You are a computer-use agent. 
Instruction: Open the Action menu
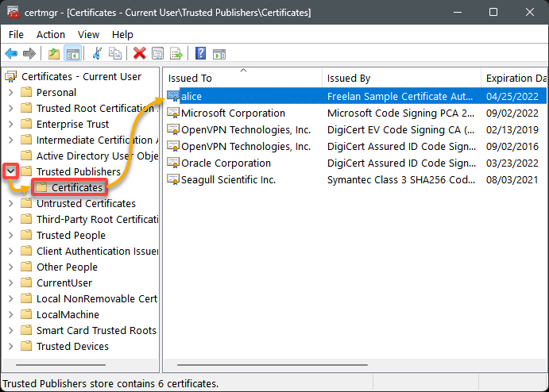pyautogui.click(x=51, y=35)
